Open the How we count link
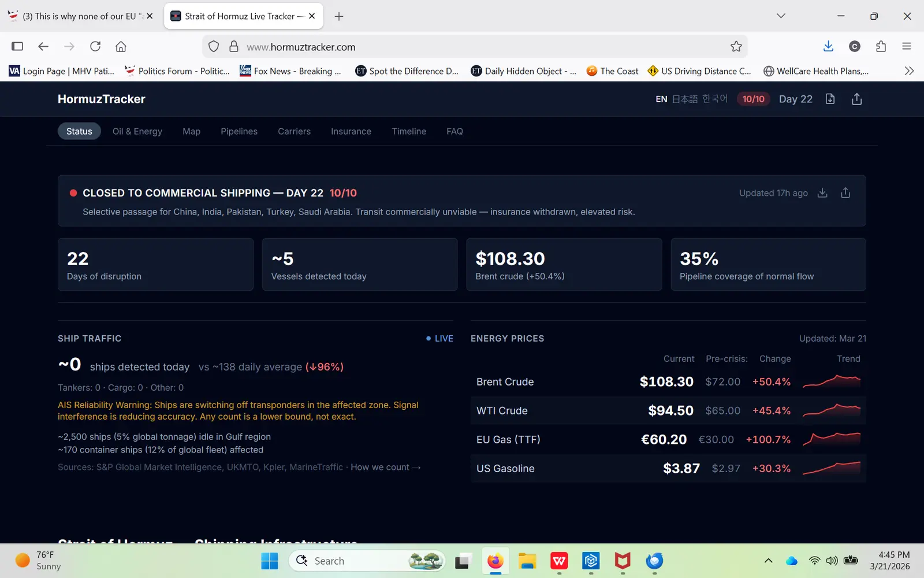The width and height of the screenshot is (924, 578). 385,467
